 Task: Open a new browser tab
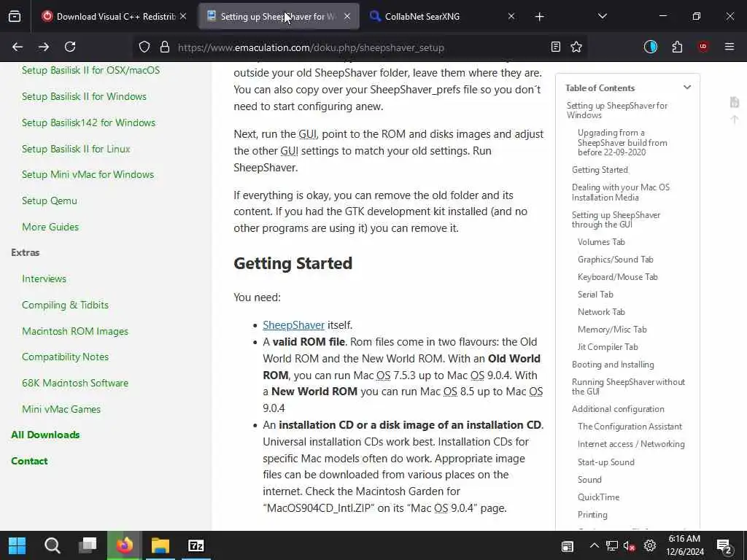[539, 17]
